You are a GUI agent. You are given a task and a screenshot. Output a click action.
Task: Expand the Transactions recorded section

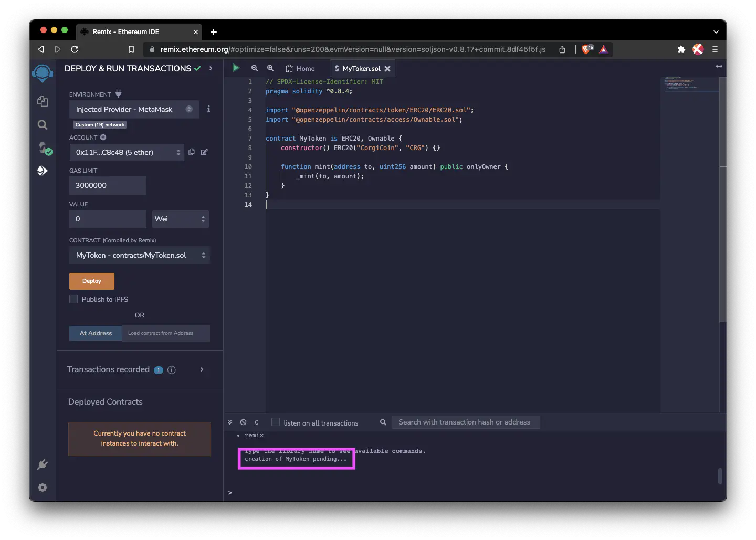[x=202, y=370]
